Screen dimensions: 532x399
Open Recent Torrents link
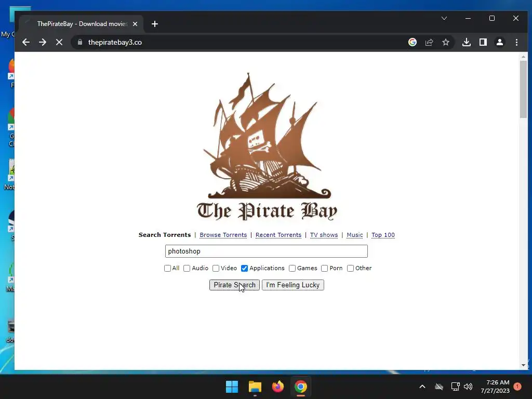(x=278, y=235)
